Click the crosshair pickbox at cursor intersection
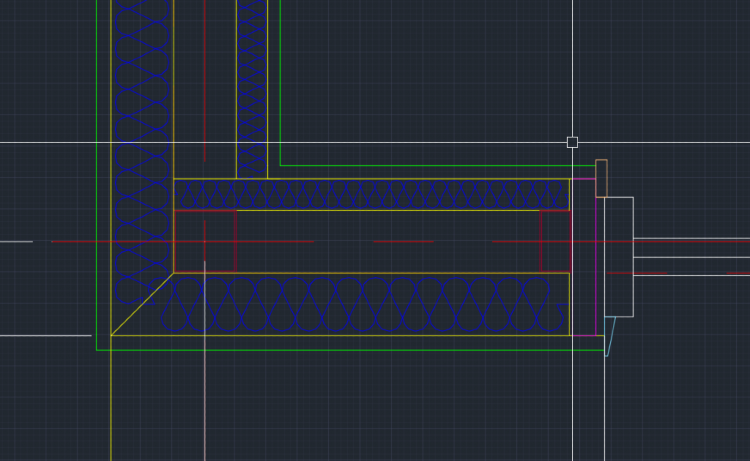 572,142
